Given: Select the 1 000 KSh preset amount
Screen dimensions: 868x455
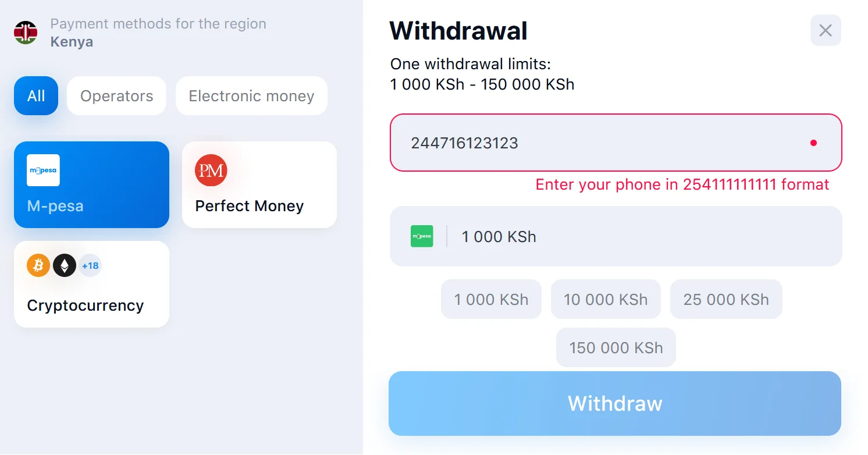Looking at the screenshot, I should pyautogui.click(x=491, y=299).
